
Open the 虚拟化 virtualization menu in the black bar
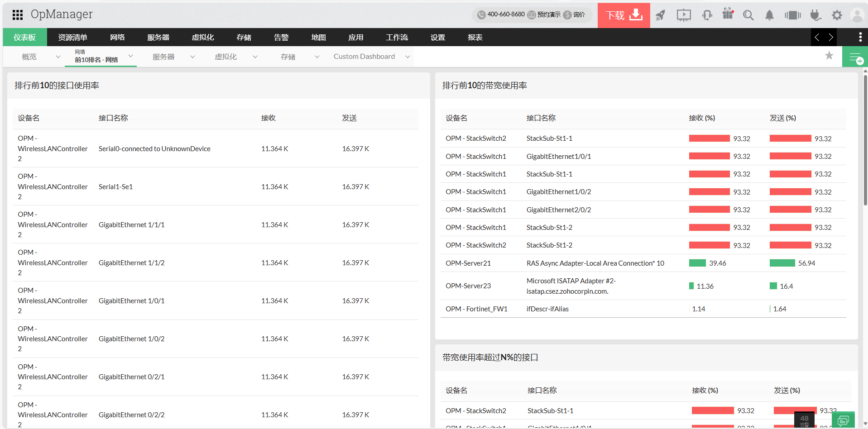click(x=203, y=37)
